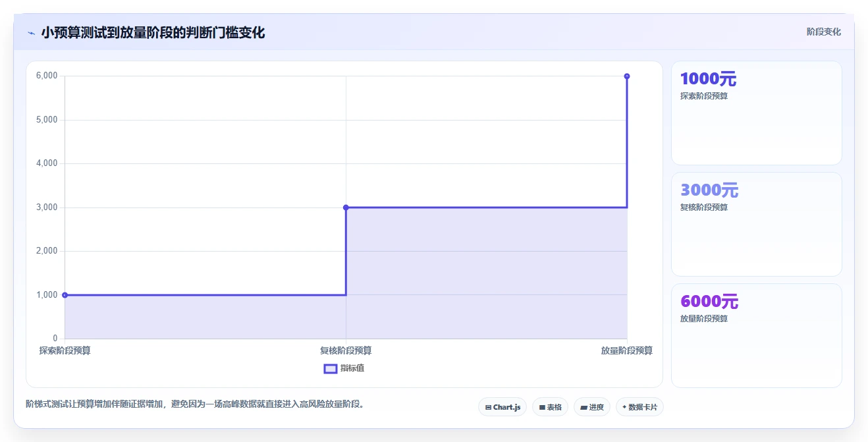
Task: Click the 探索阶段预算 x-axis label
Action: [x=65, y=350]
